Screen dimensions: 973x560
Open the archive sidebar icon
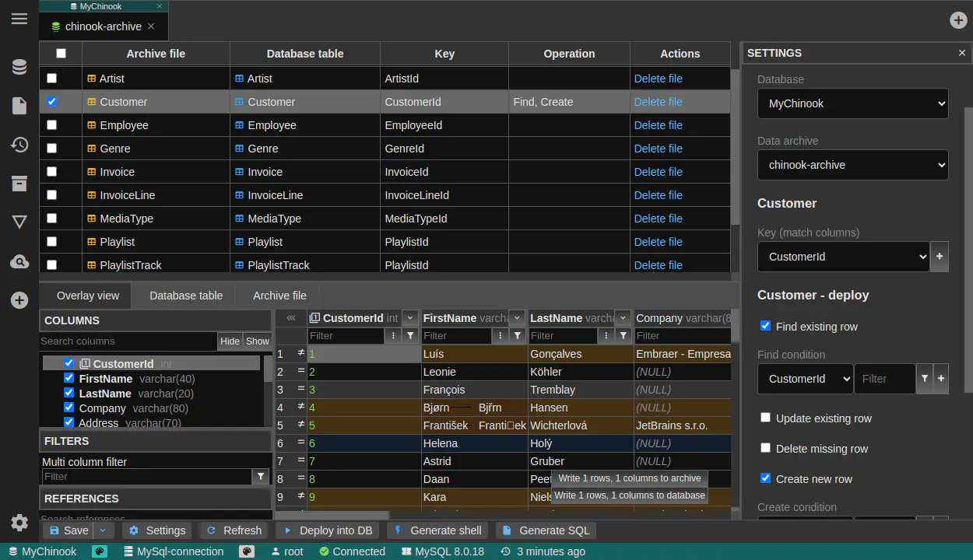pyautogui.click(x=19, y=184)
